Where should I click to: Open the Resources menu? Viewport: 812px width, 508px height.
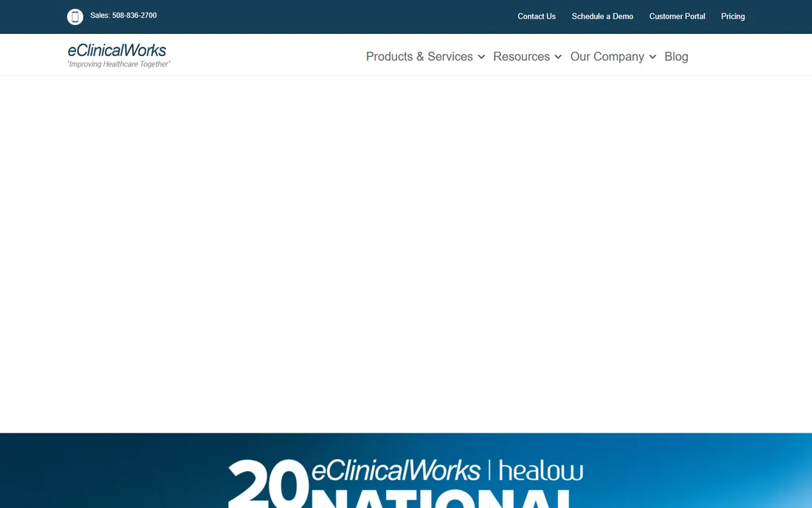pyautogui.click(x=521, y=56)
